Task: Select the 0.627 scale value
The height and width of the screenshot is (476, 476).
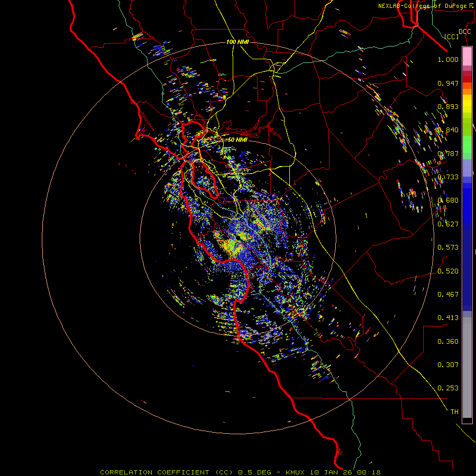Action: pyautogui.click(x=448, y=224)
